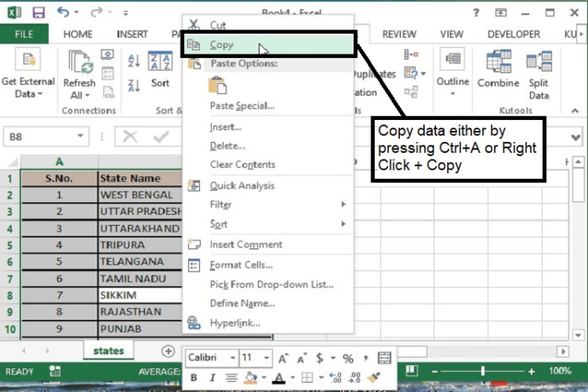Switch to the INSERT ribbon tab
Viewport: 588px width, 392px height.
(x=132, y=34)
